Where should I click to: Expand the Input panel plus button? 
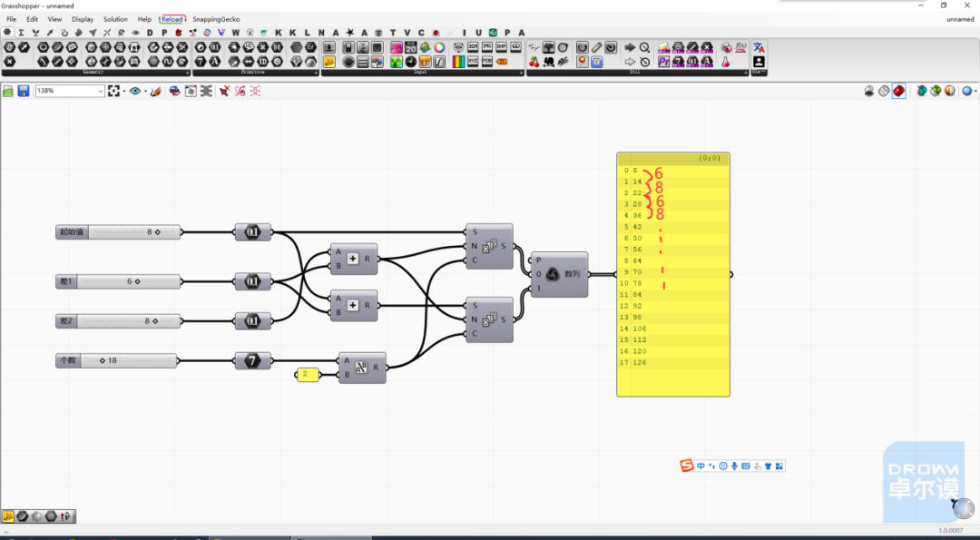521,73
